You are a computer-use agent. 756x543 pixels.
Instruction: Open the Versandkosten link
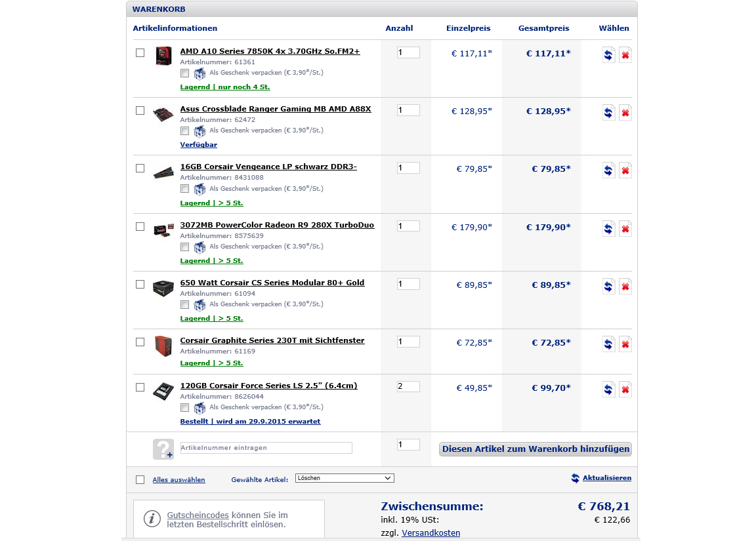point(431,533)
